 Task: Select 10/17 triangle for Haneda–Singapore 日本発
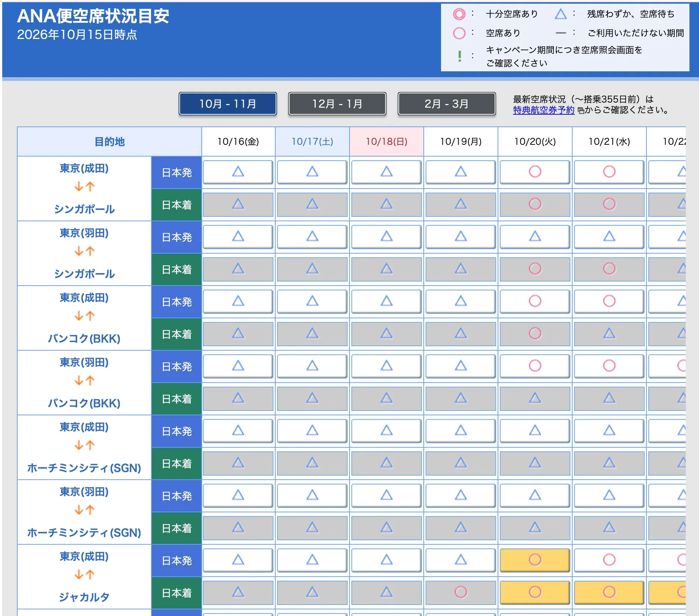click(312, 237)
